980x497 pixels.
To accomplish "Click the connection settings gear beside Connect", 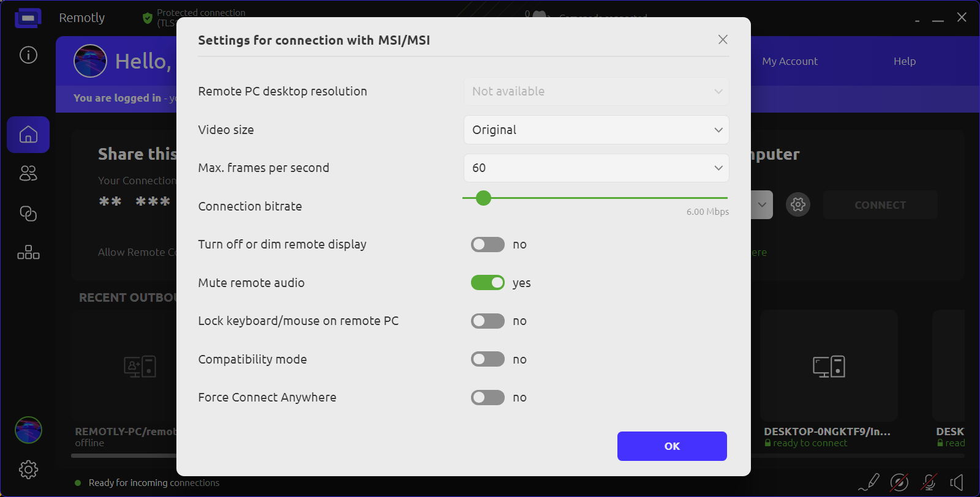I will [797, 204].
